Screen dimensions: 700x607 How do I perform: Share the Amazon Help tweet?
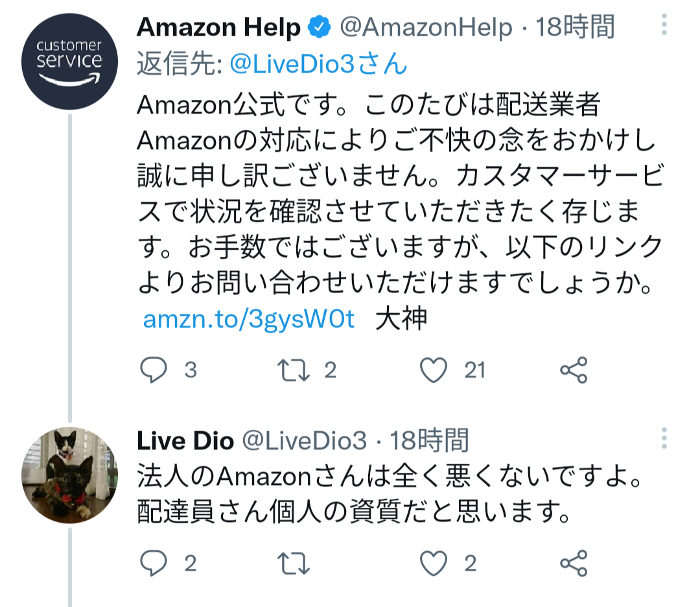574,370
